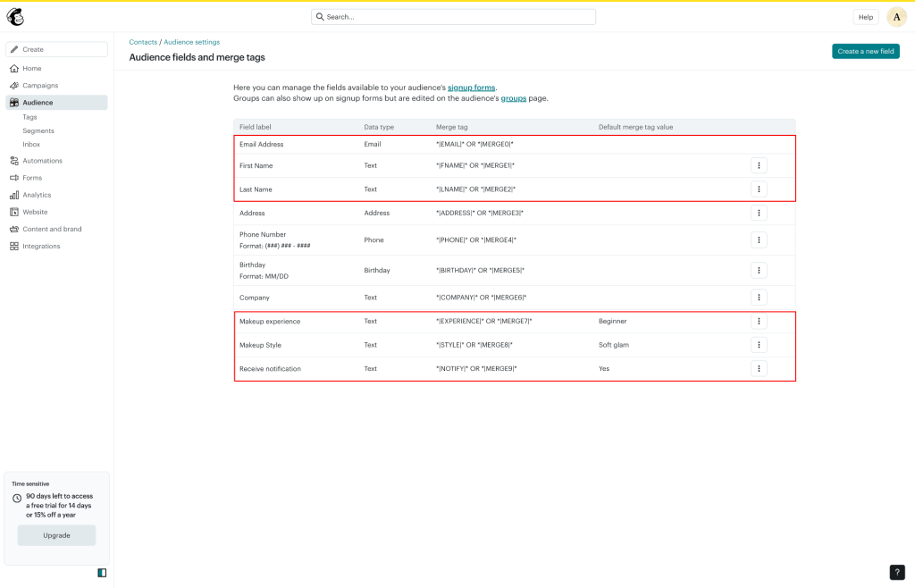Screen dimensions: 915x588
Task: Open the account avatar A
Action: (896, 17)
